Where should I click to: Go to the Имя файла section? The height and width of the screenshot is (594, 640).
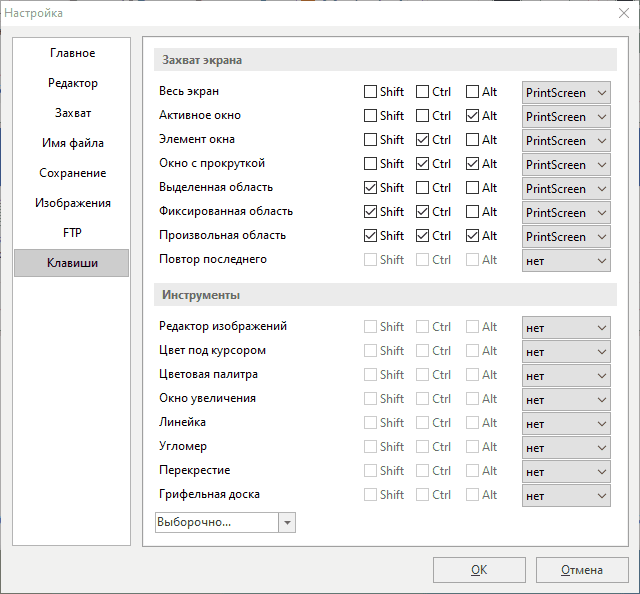(72, 143)
